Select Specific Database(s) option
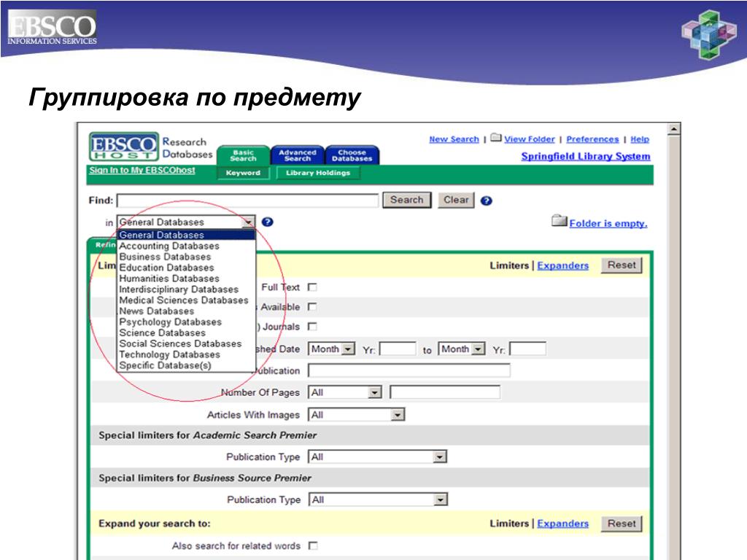The image size is (747, 560). click(165, 366)
